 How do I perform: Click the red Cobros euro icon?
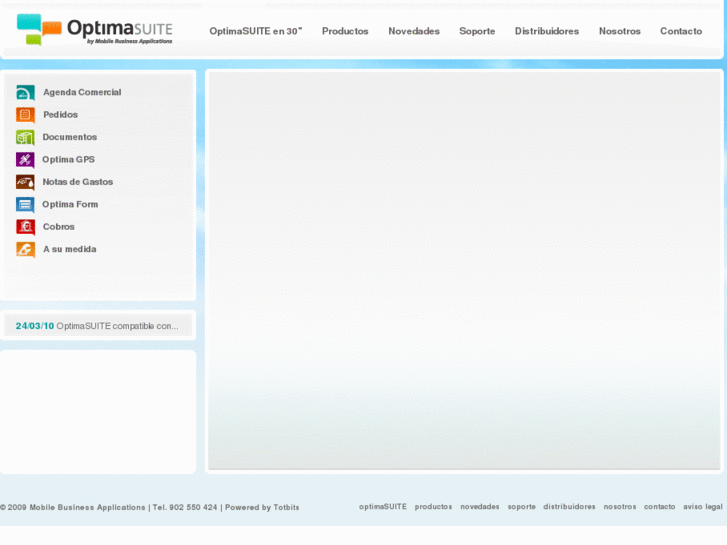[26, 227]
